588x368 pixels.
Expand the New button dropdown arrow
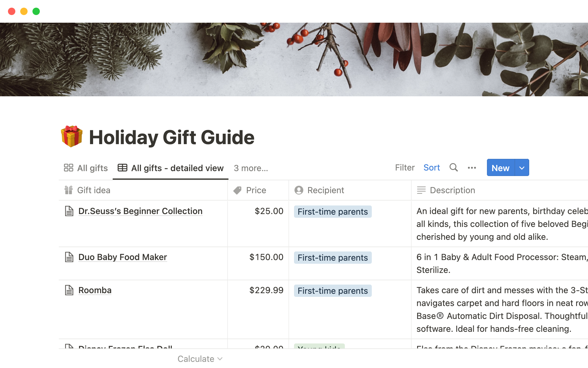tap(522, 168)
